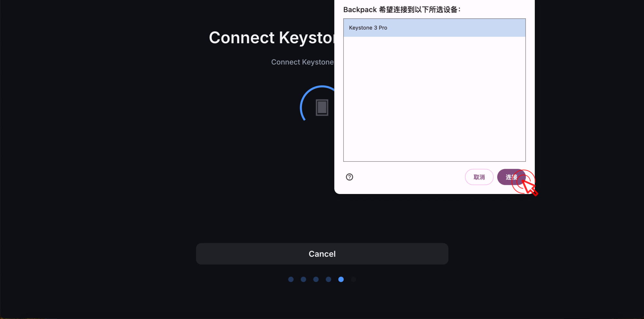Cancel the Keystone connection process
Image resolution: width=644 pixels, height=319 pixels.
click(x=322, y=254)
